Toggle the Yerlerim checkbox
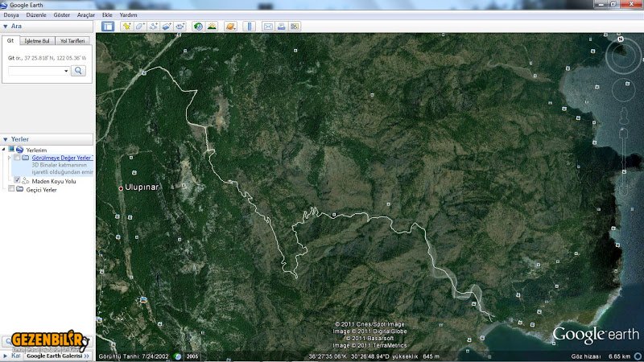Viewport: 644px width, 362px height. coord(11,150)
